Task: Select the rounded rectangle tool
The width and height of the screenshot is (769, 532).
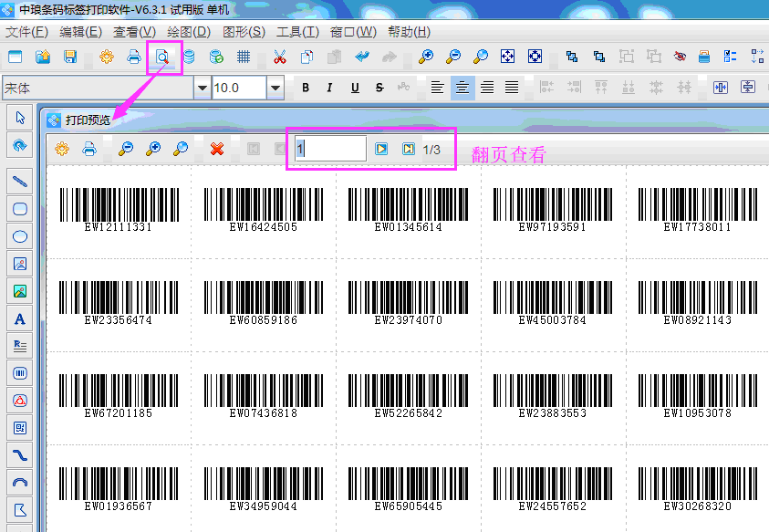Action: 20,209
